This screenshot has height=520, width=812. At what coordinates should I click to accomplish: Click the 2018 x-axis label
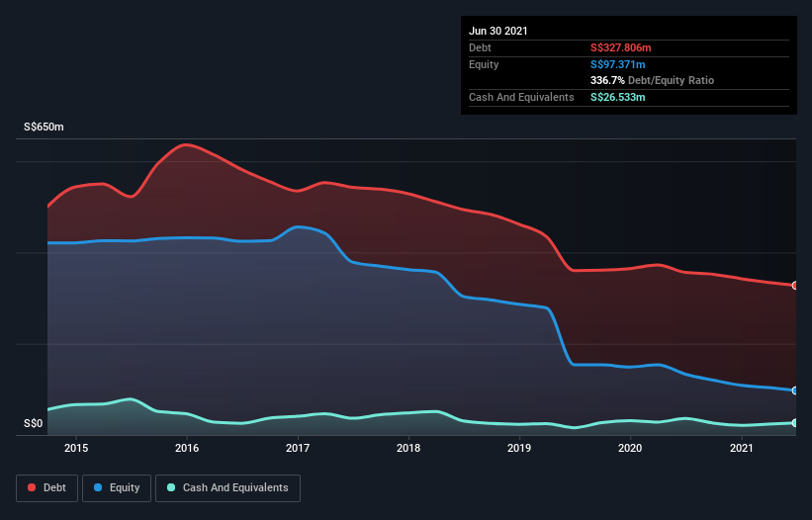(x=408, y=448)
